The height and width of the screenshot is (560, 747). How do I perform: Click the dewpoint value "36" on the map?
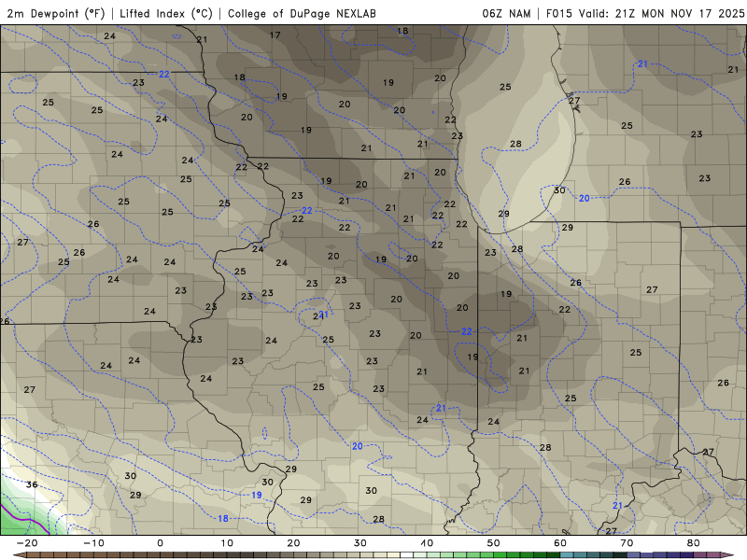pyautogui.click(x=32, y=484)
